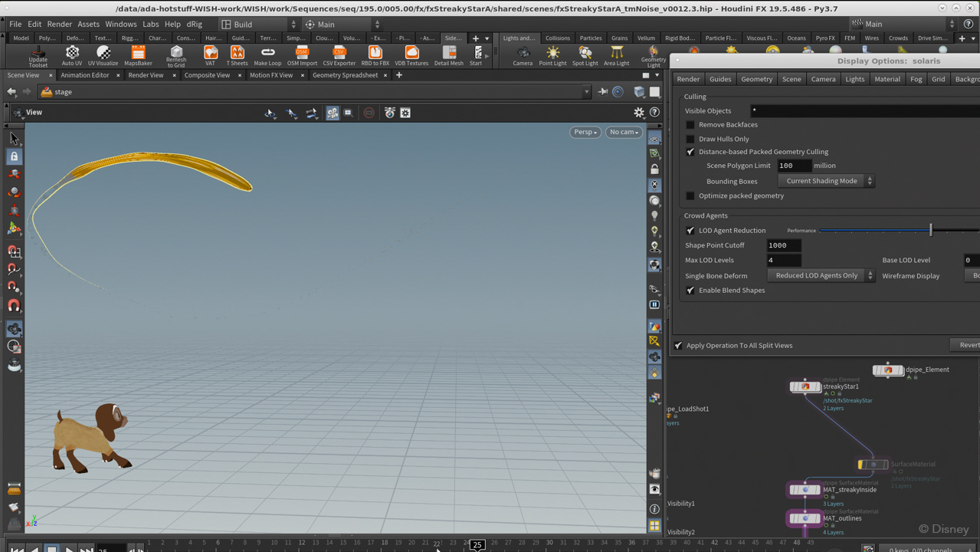This screenshot has height=552, width=980.
Task: Open viewport help question mark icon
Action: (x=654, y=113)
